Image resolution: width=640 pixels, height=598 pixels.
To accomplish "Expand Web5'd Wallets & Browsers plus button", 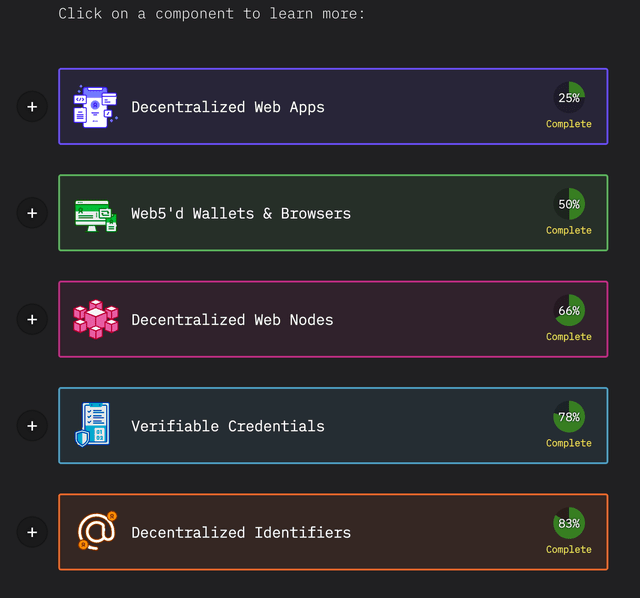I will (32, 213).
